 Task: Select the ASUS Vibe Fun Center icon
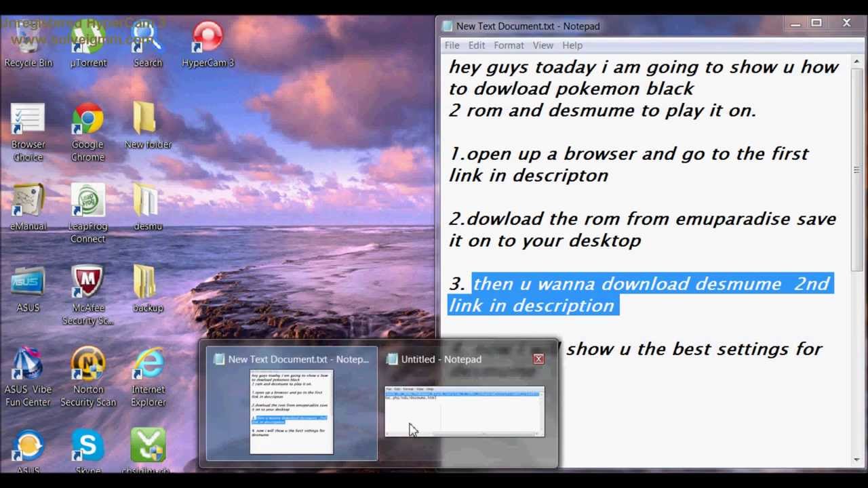pos(28,377)
